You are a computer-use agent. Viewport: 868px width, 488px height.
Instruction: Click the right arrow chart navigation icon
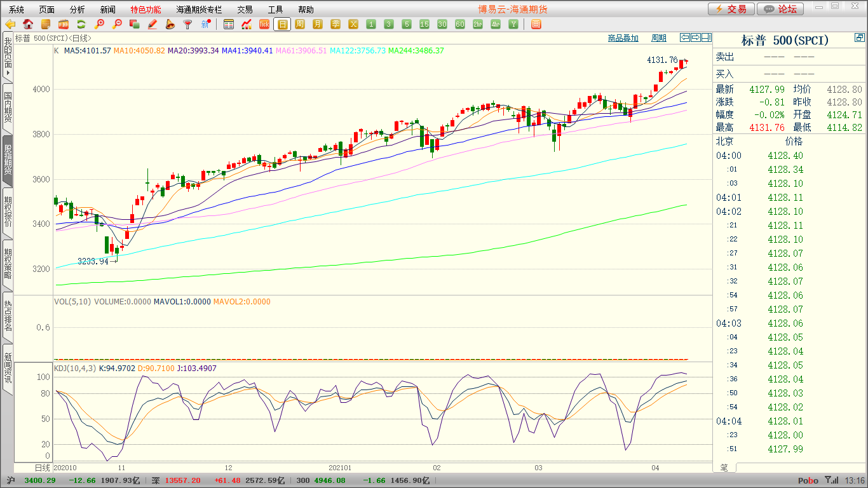[696, 37]
